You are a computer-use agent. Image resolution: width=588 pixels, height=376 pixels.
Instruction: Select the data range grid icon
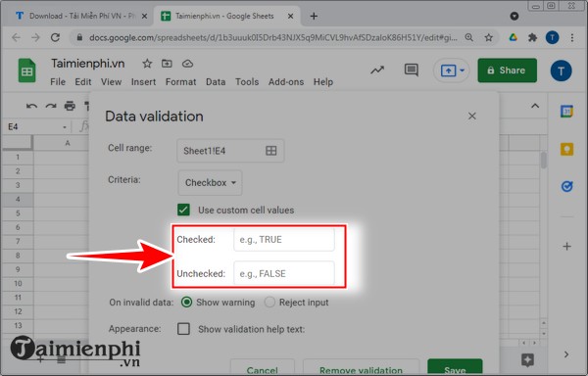271,151
